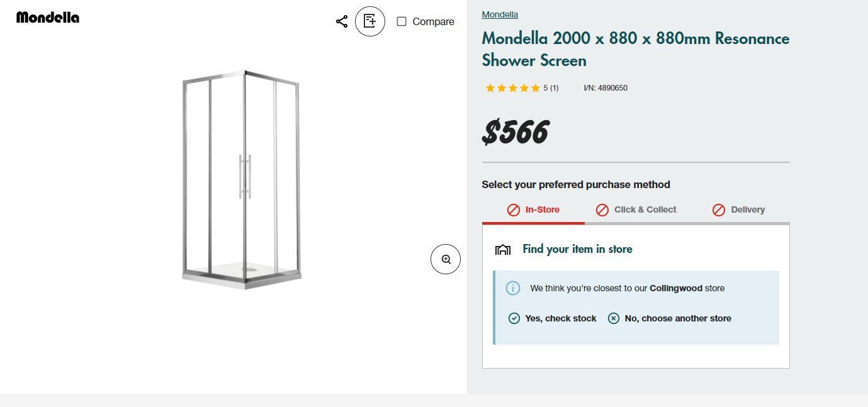Click the info circle icon in the store banner
Viewport: 868px width, 407px height.
pyautogui.click(x=512, y=287)
